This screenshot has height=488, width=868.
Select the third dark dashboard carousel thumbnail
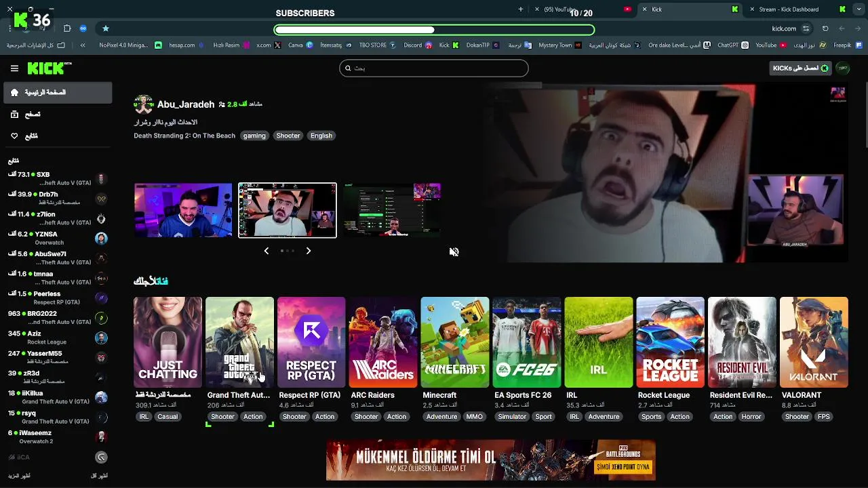392,210
